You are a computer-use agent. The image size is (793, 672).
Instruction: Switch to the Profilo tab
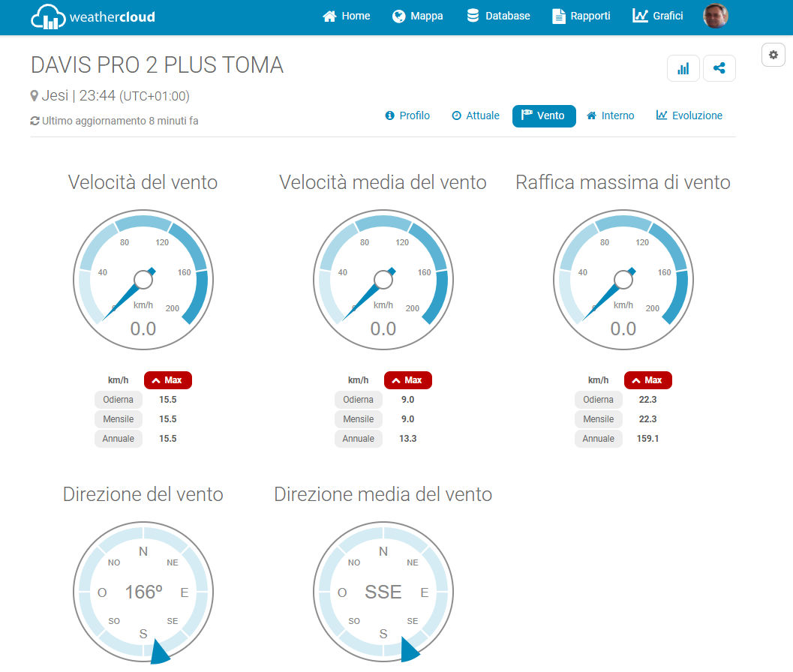[407, 115]
